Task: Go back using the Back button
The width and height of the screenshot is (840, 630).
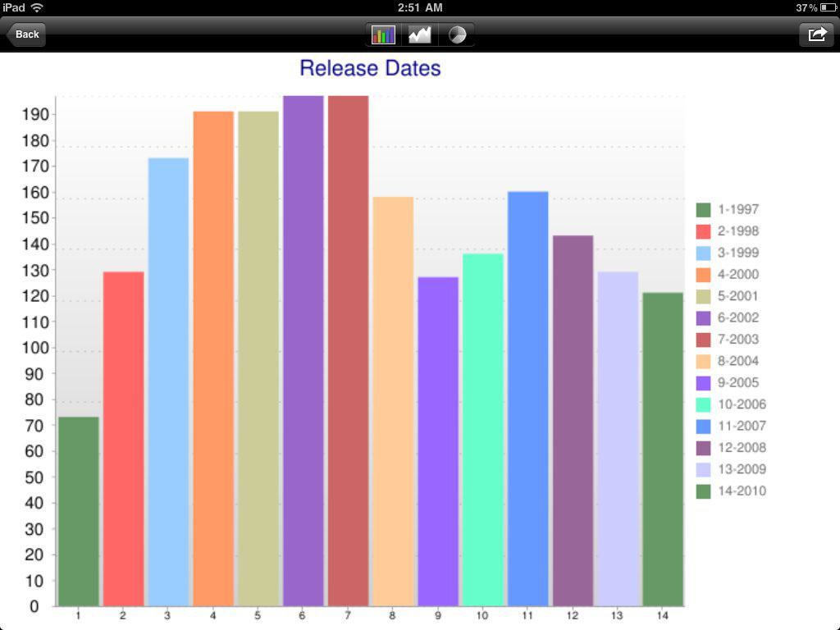Action: (x=26, y=34)
